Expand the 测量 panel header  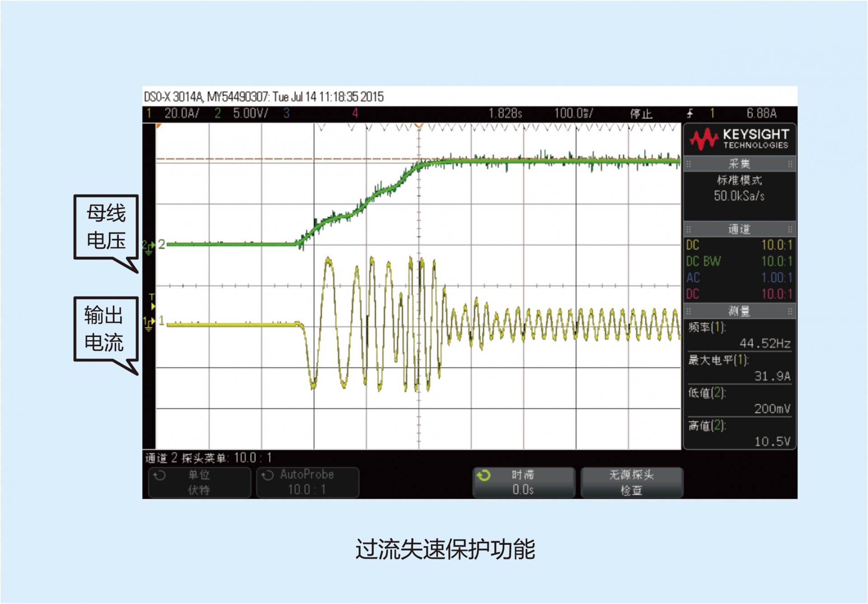[x=739, y=311]
